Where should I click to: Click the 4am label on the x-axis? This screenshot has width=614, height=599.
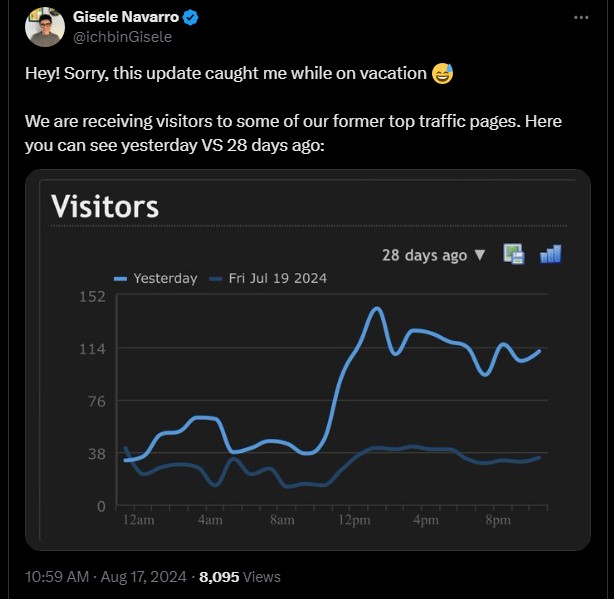[210, 521]
